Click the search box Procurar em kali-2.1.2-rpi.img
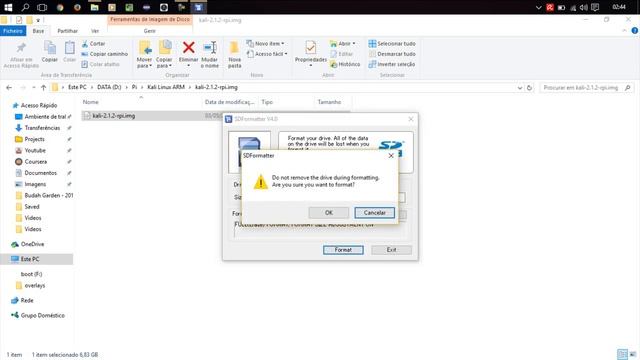 pos(586,88)
